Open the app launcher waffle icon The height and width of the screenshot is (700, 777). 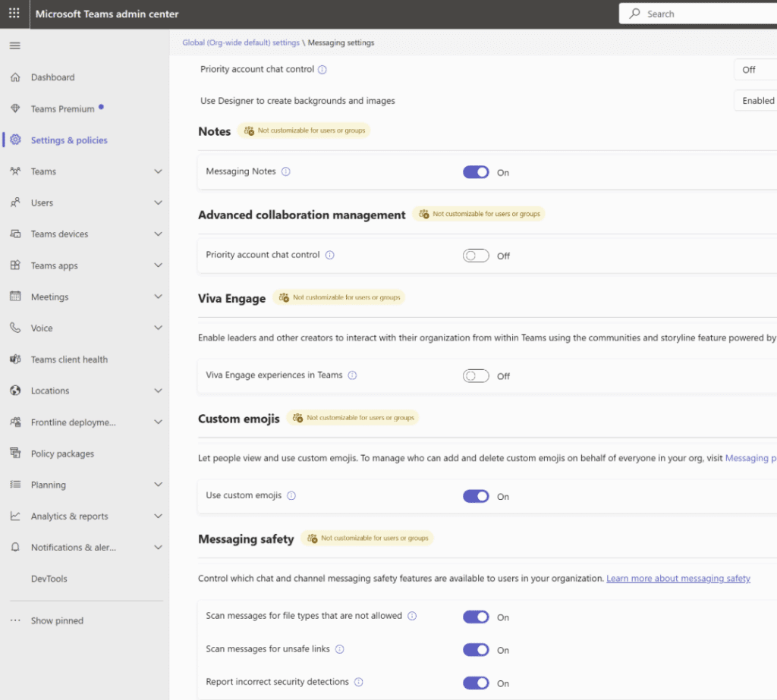click(14, 14)
